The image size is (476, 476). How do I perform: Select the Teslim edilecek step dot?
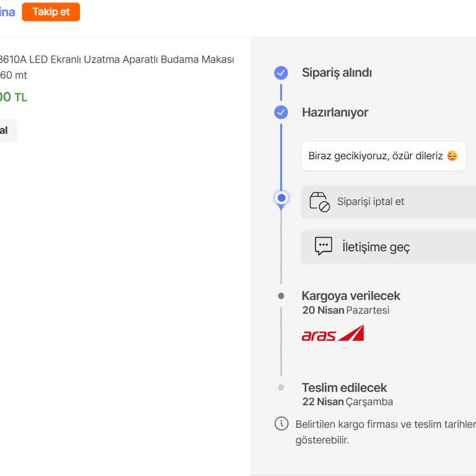(x=281, y=387)
